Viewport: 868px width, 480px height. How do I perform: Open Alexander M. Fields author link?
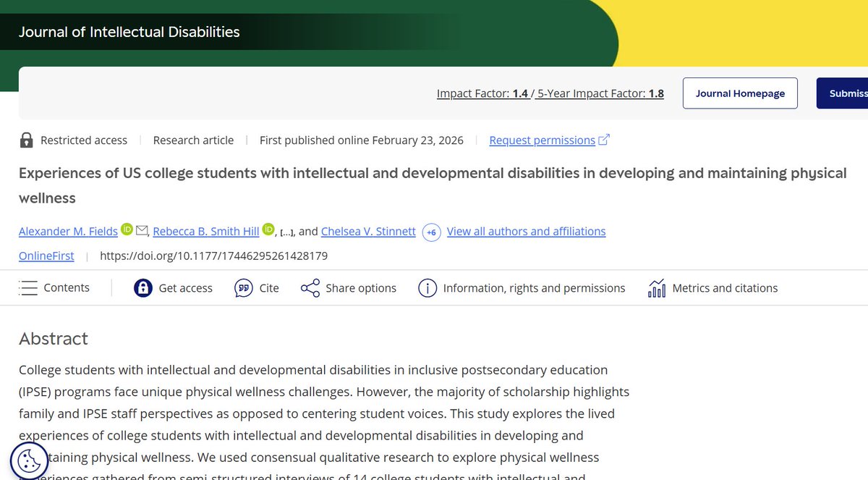coord(68,232)
